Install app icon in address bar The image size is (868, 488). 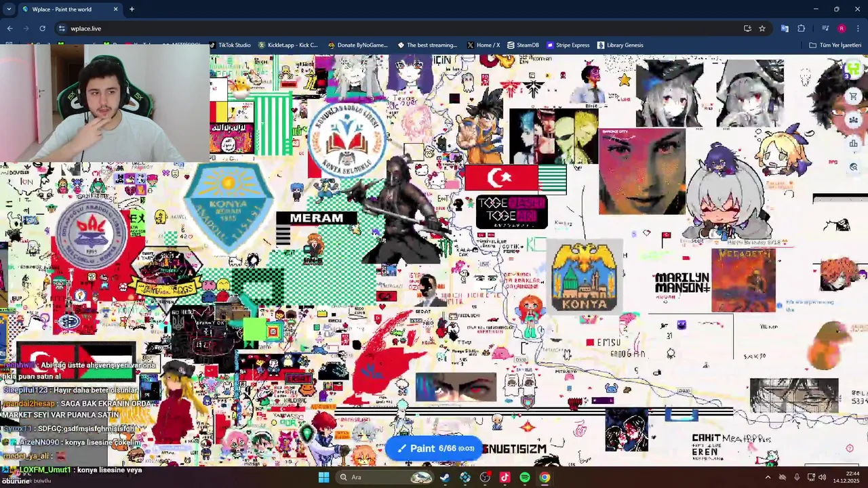[747, 28]
